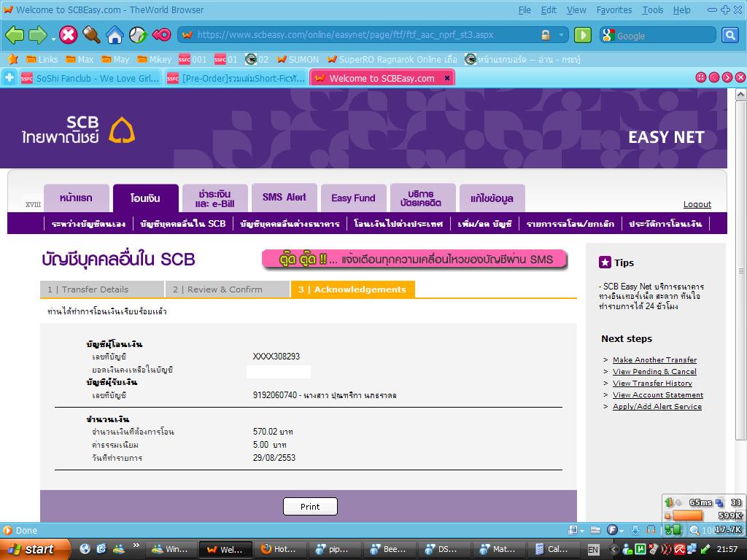Close the Welcome to SCBEasy.com tab
747x560 pixels.
[447, 78]
